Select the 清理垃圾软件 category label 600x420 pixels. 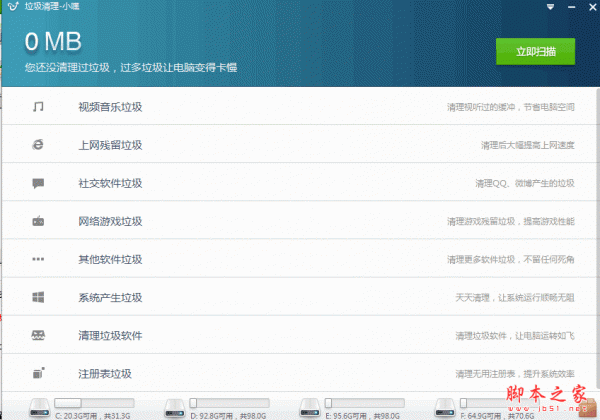[x=110, y=335]
